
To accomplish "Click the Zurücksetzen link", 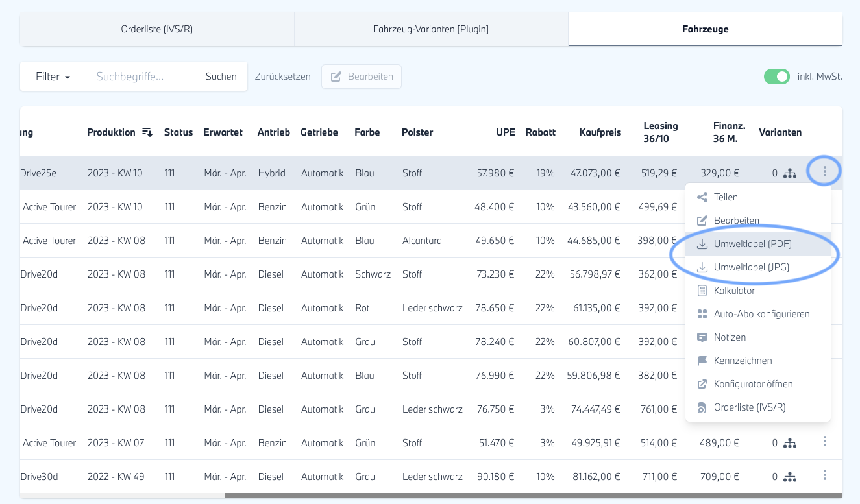I will pyautogui.click(x=282, y=77).
